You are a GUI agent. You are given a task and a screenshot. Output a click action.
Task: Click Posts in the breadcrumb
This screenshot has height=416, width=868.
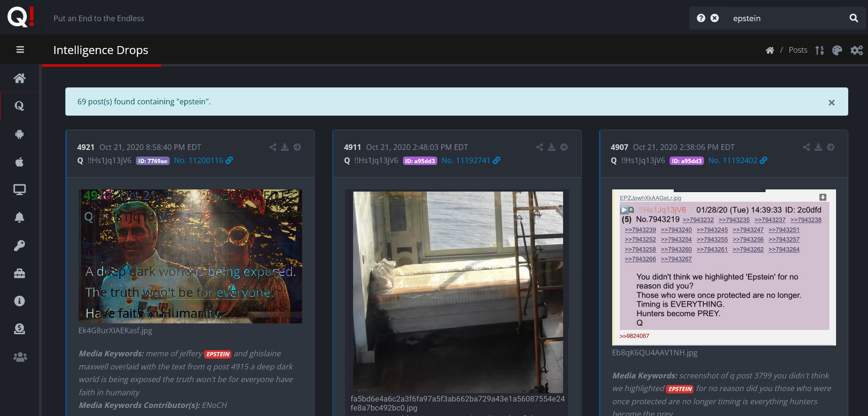pos(798,50)
